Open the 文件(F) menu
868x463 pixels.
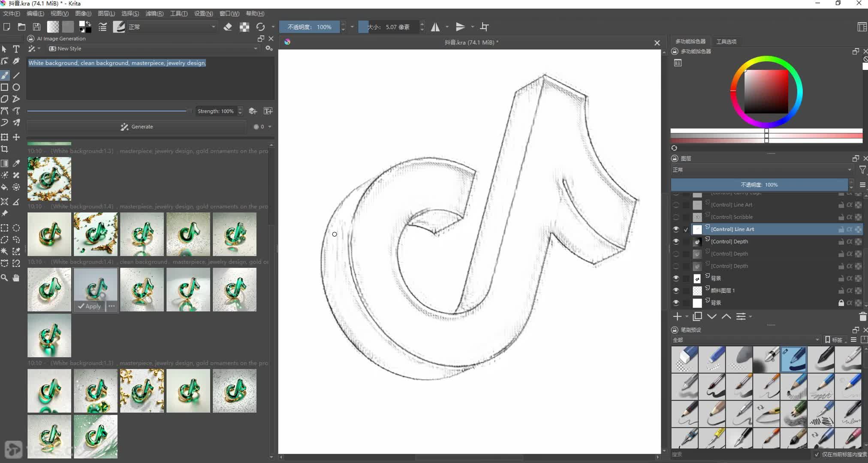(x=12, y=14)
